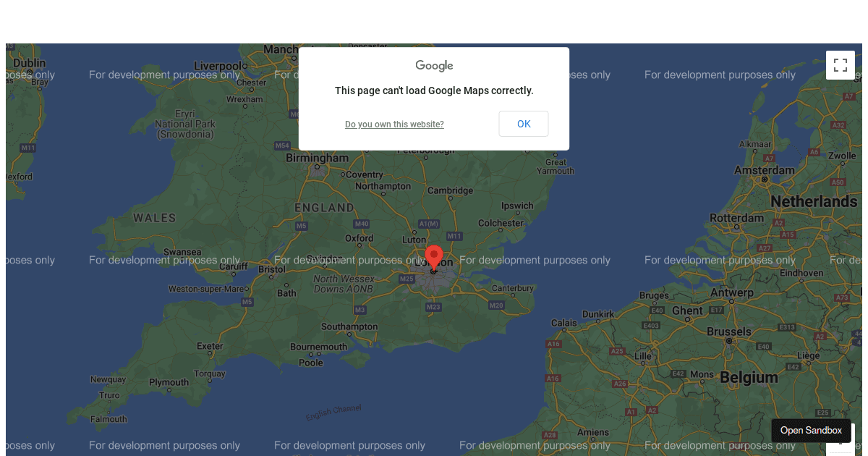868x456 pixels.
Task: Click the Bristol label
Action: click(272, 269)
